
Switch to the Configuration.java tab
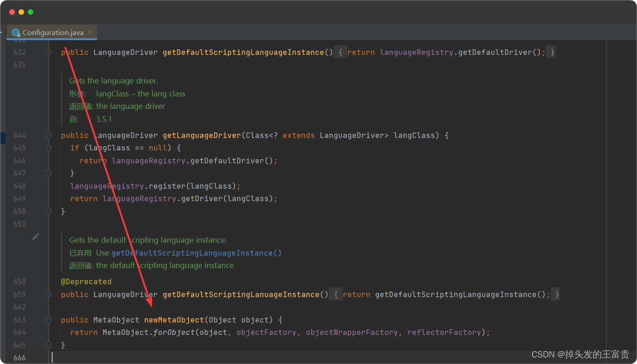click(52, 32)
